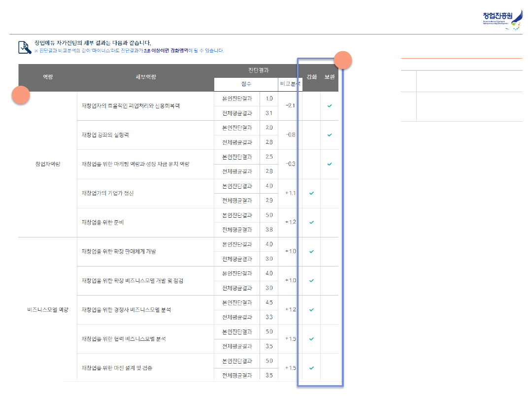Click the -2.1 comparison value
Viewport: 532px width, 399px height.
(x=291, y=106)
